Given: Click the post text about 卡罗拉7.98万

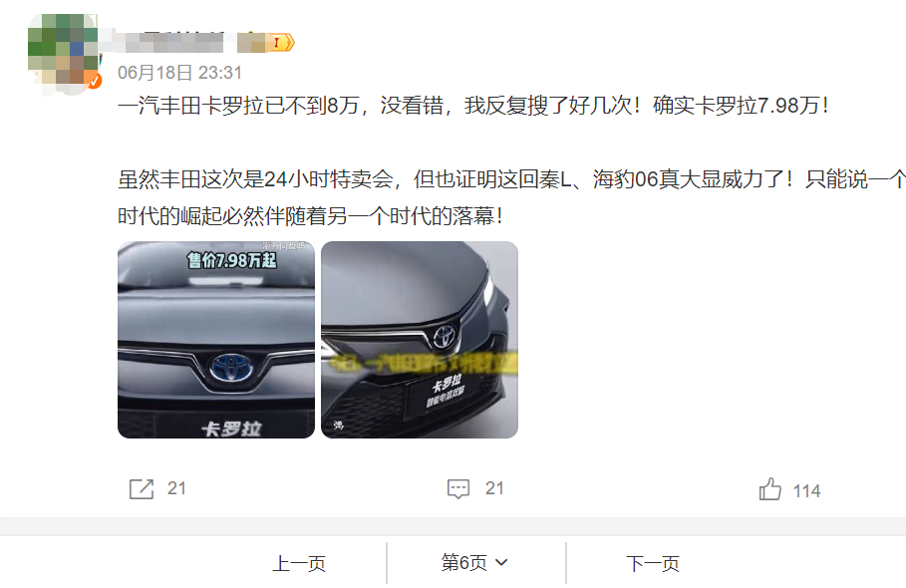Looking at the screenshot, I should (473, 106).
